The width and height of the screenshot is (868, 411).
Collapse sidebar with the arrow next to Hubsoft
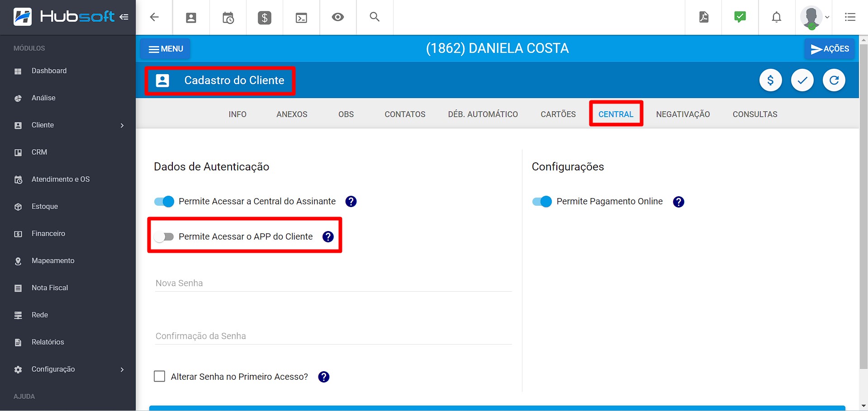click(x=124, y=17)
